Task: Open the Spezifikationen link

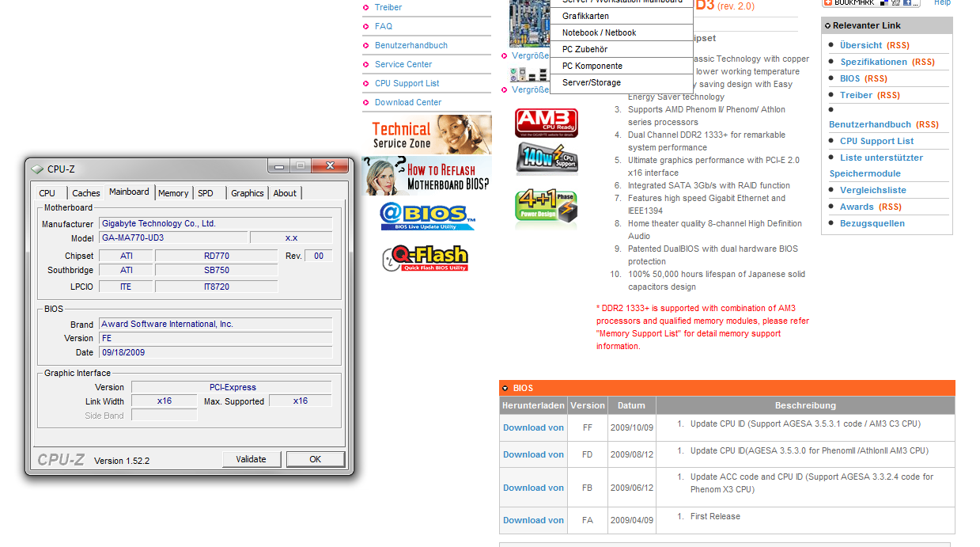Action: [x=874, y=62]
